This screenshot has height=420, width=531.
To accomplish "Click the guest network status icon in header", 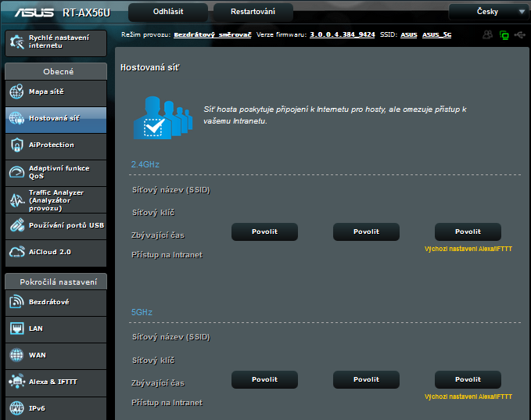I will coord(487,35).
